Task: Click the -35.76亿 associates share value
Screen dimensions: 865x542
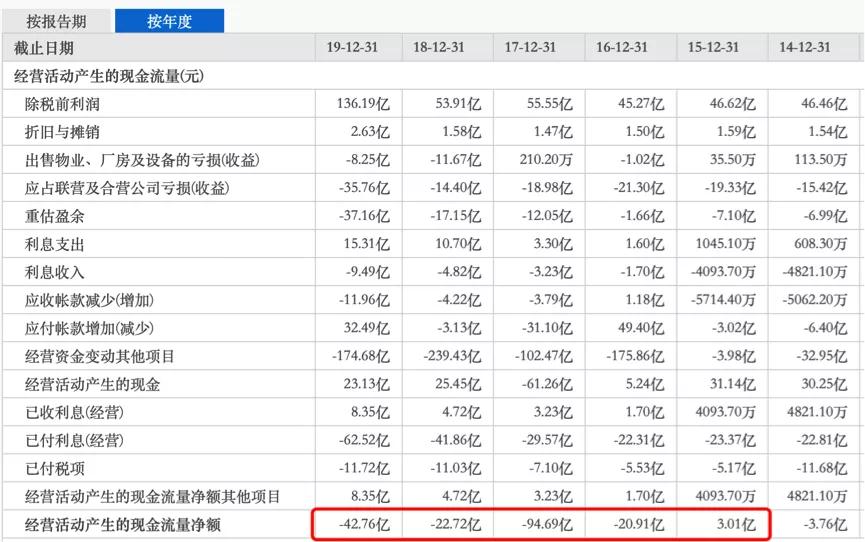Action: (364, 188)
